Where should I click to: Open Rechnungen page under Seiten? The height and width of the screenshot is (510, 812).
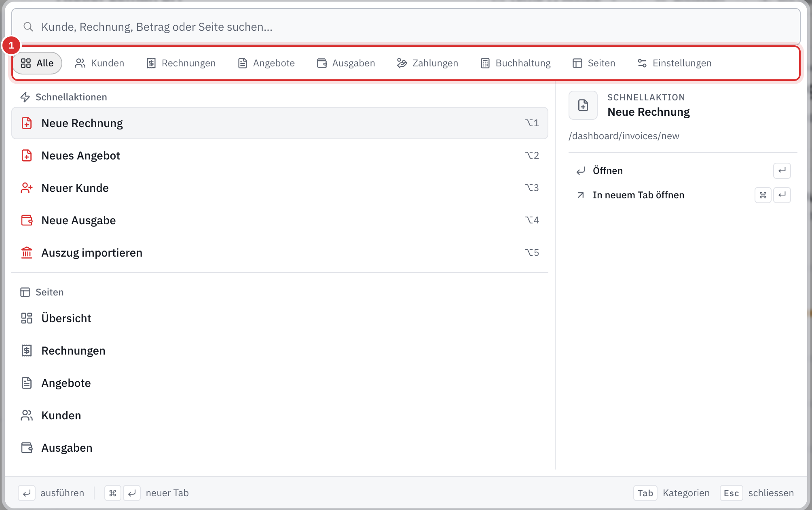pos(280,351)
